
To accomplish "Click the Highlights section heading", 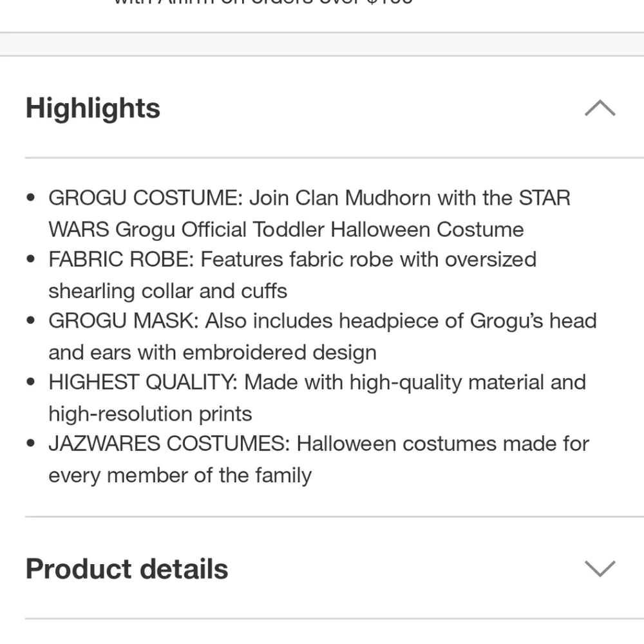I will (x=93, y=108).
